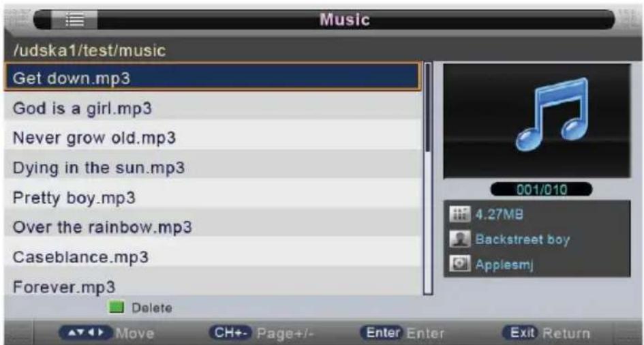Click the Move label

pos(134,333)
